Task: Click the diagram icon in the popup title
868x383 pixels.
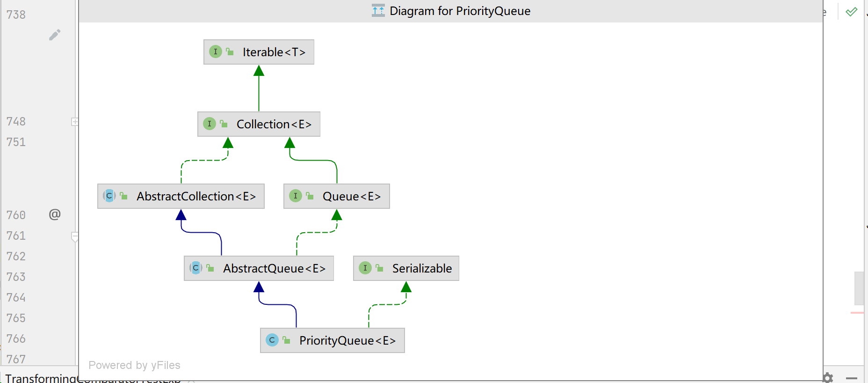Action: [378, 10]
